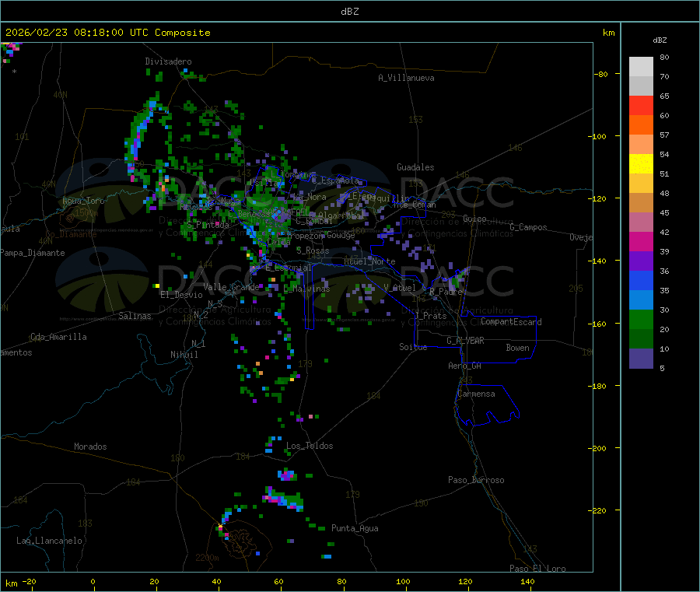Image resolution: width=700 pixels, height=592 pixels.
Task: Click the timestamp 2026/02/23 08:18:00 UTC Composite
Action: (x=107, y=33)
